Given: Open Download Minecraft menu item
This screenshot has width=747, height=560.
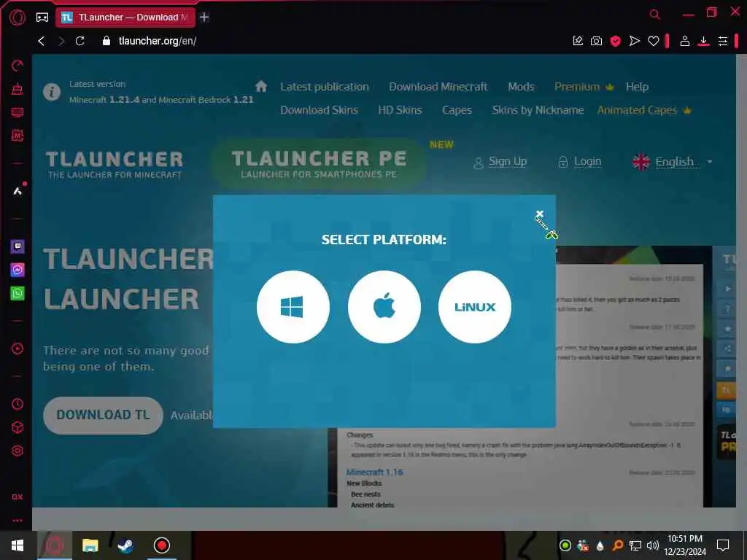Looking at the screenshot, I should click(x=438, y=87).
